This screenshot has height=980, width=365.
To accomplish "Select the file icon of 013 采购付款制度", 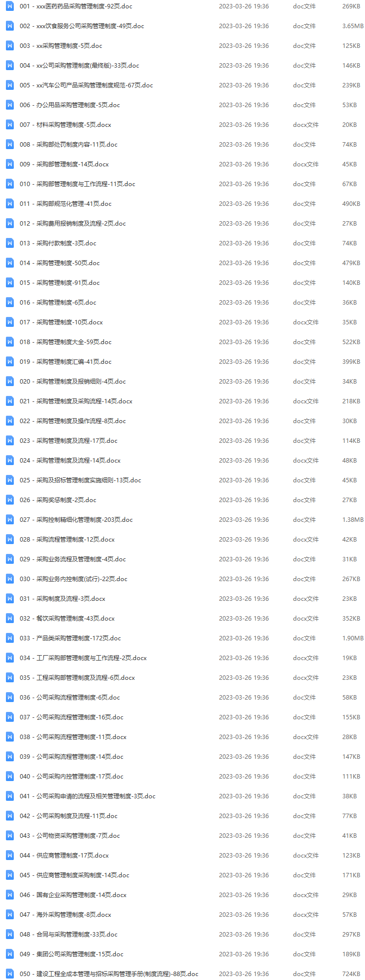I will click(x=10, y=243).
